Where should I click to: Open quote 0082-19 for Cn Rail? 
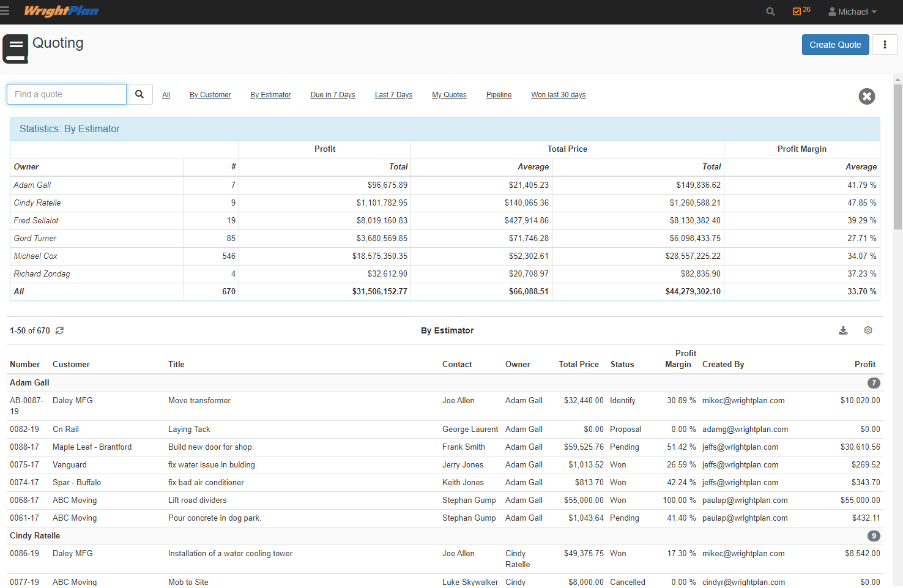pos(24,429)
